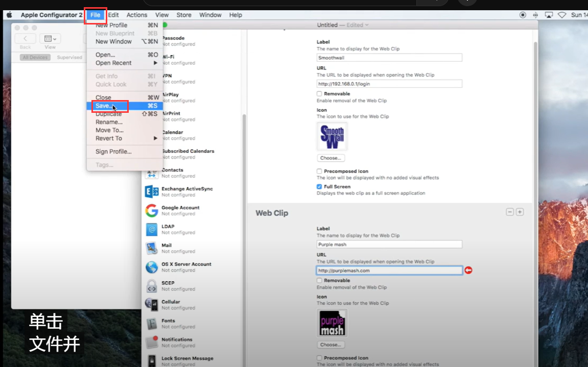Select the Contacts payload row
This screenshot has height=367, width=588.
191,173
